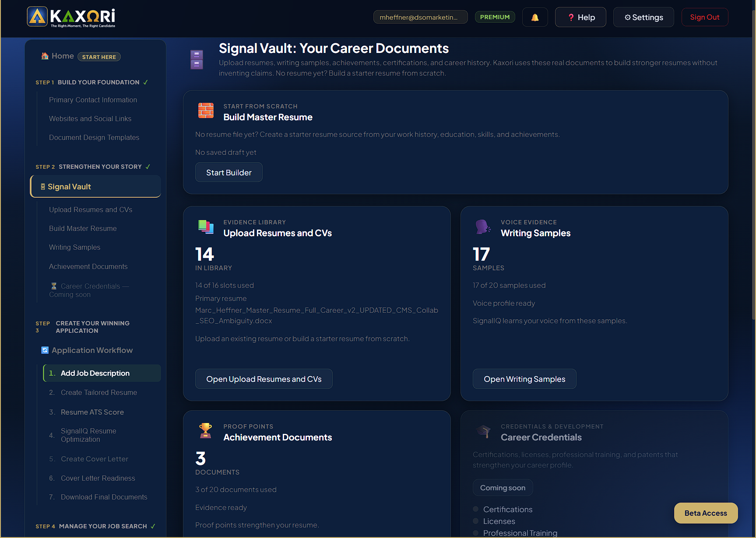Collapse Step 2 Strengthen Your Story
756x538 pixels.
click(x=93, y=167)
